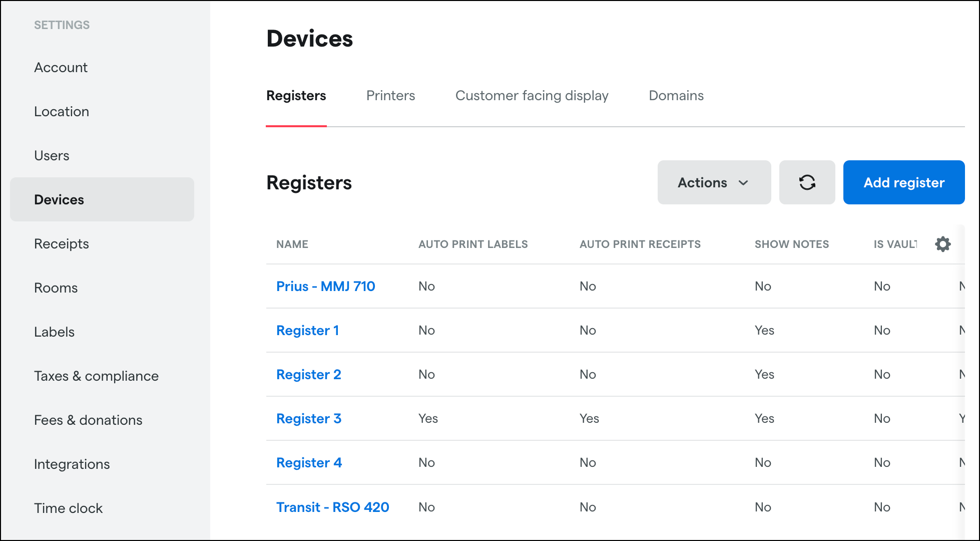980x541 pixels.
Task: Expand the Actions dropdown
Action: click(x=714, y=182)
